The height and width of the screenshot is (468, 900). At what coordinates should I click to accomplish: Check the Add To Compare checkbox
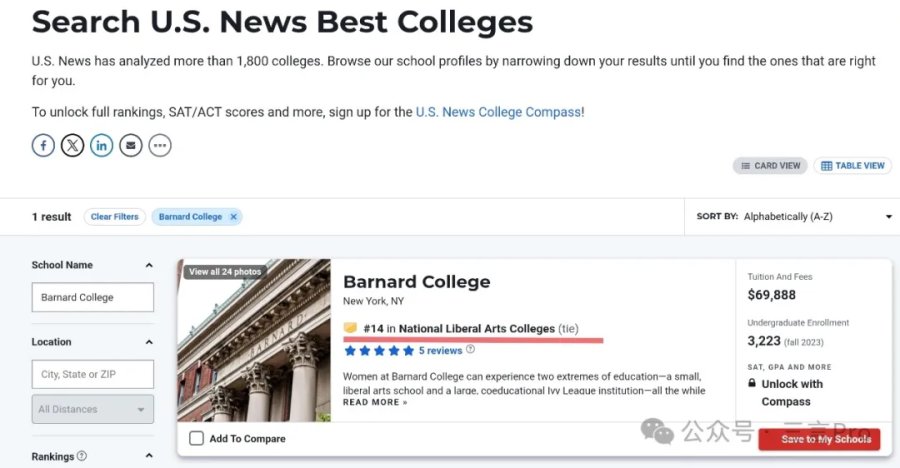(x=196, y=438)
